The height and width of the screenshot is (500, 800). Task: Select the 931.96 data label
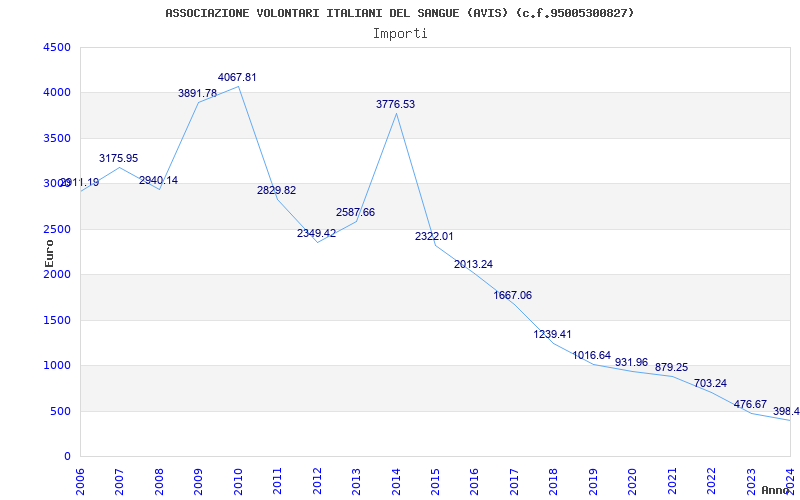[x=631, y=363]
